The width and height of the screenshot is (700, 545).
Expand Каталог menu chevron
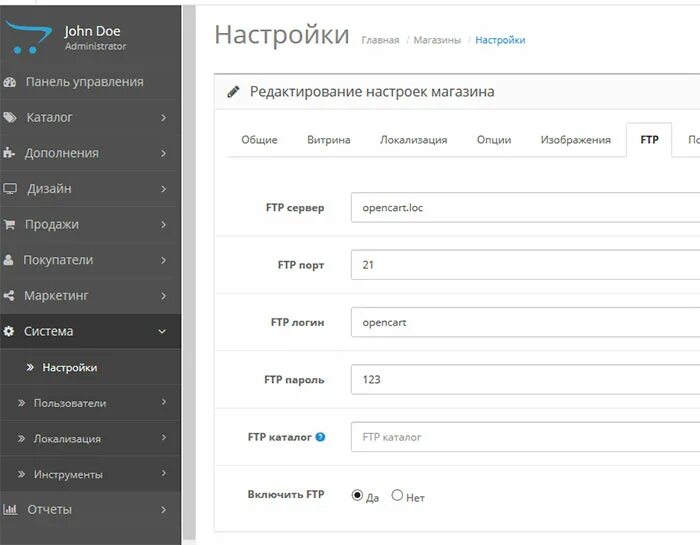click(163, 118)
